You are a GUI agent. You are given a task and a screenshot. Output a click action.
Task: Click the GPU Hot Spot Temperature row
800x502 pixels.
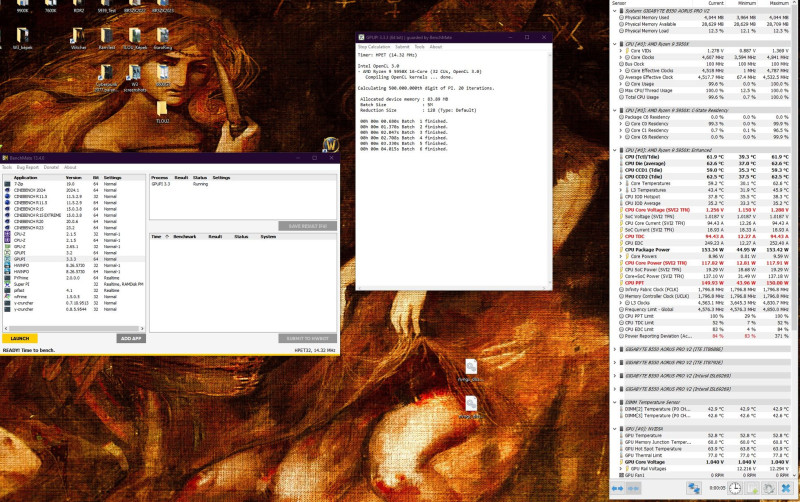(x=705, y=449)
